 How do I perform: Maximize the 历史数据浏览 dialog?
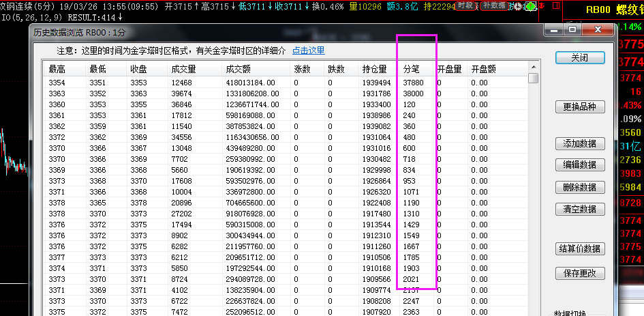[x=572, y=29]
